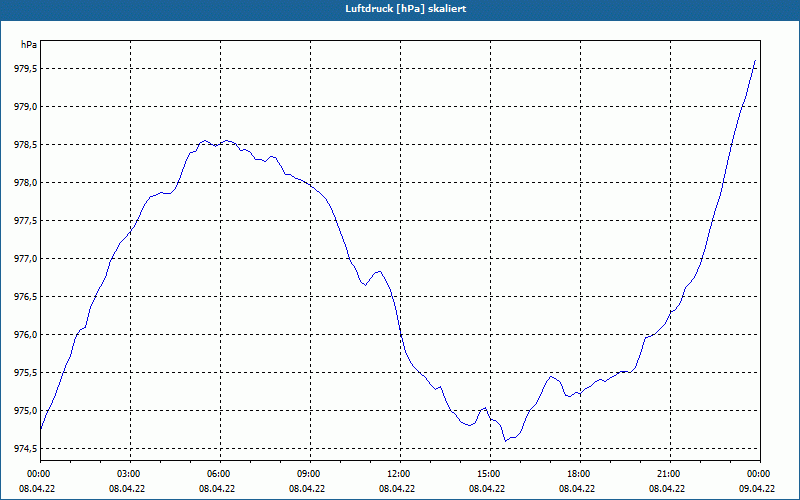Click the 00:00 label above 08.04.22
The image size is (800, 500).
pos(37,474)
